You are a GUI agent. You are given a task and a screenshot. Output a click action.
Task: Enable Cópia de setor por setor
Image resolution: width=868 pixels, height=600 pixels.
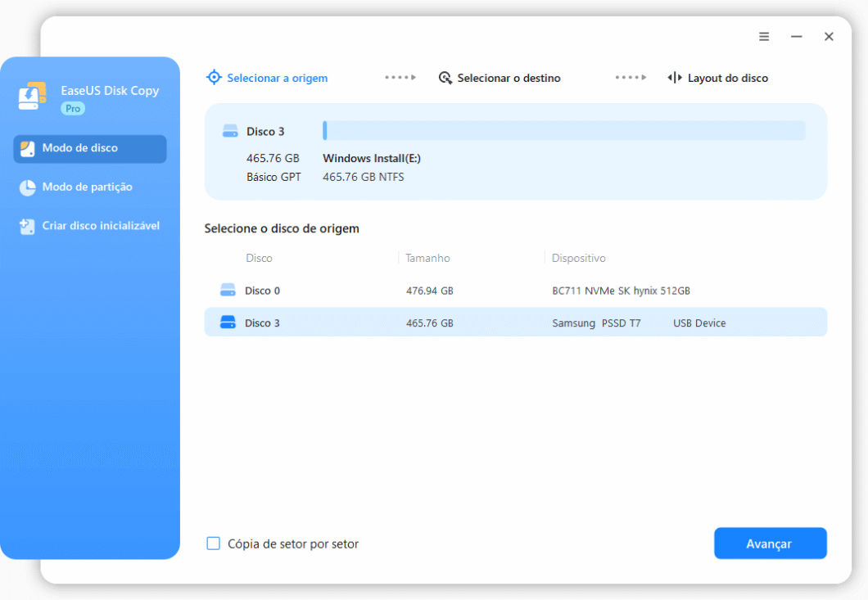click(213, 543)
